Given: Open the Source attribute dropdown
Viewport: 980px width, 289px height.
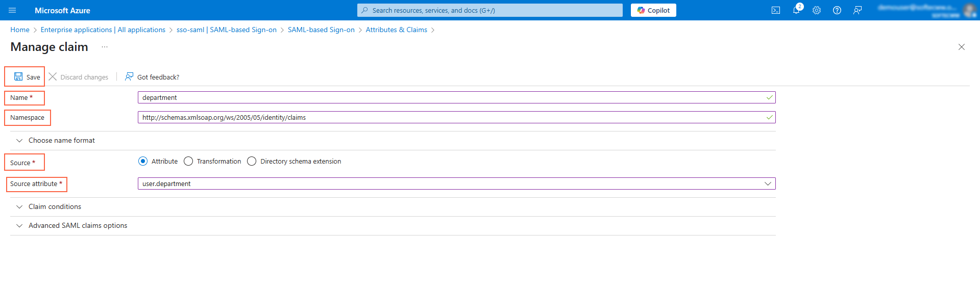Looking at the screenshot, I should click(x=456, y=183).
